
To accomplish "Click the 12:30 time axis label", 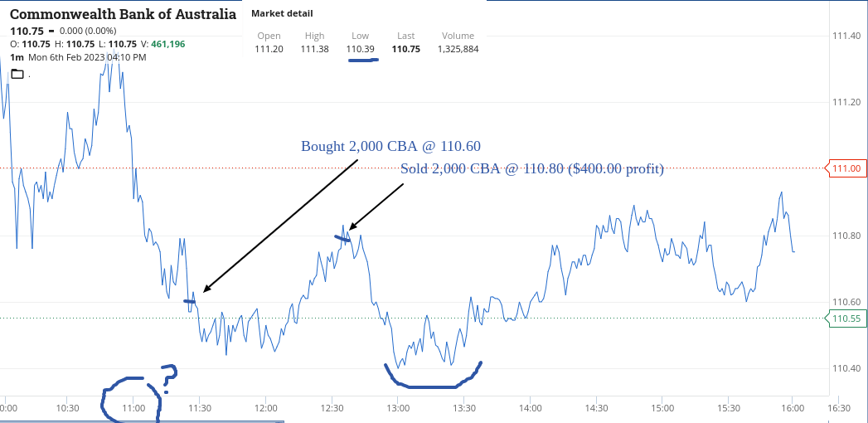I will tap(332, 408).
